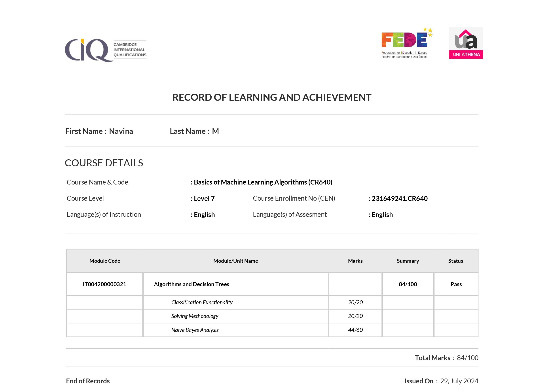The image size is (548, 392).
Task: Select the Assesment language English value
Action: [382, 215]
